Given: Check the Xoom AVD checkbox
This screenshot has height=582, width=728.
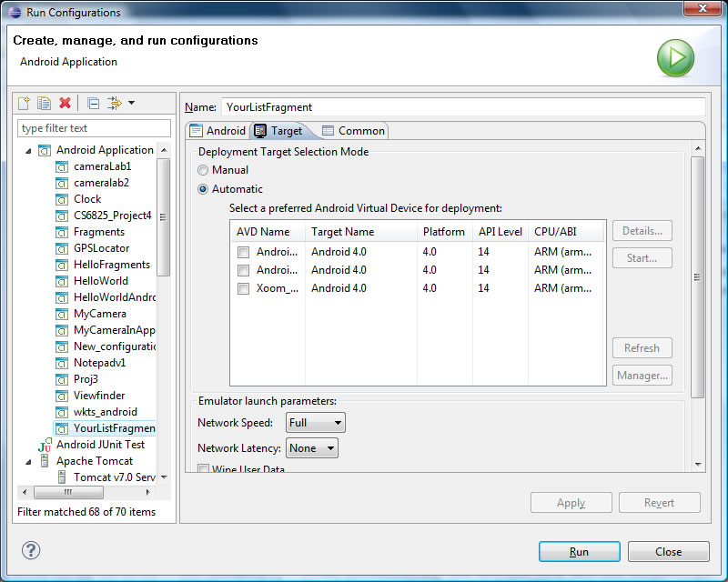Looking at the screenshot, I should [243, 288].
